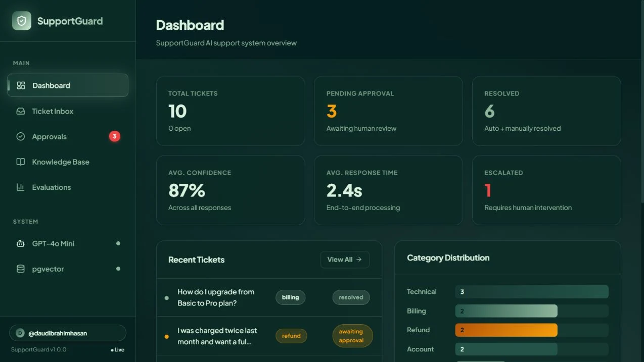Click the Billing category bar

point(506,311)
